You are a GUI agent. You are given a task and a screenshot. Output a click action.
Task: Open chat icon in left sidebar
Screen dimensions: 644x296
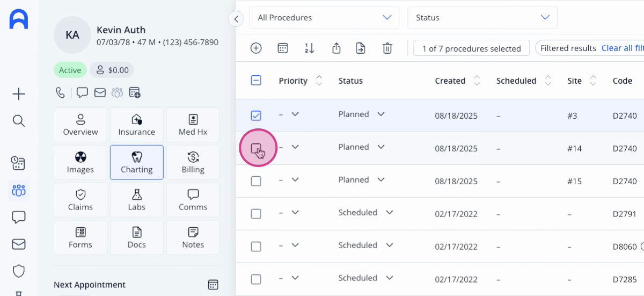(19, 218)
